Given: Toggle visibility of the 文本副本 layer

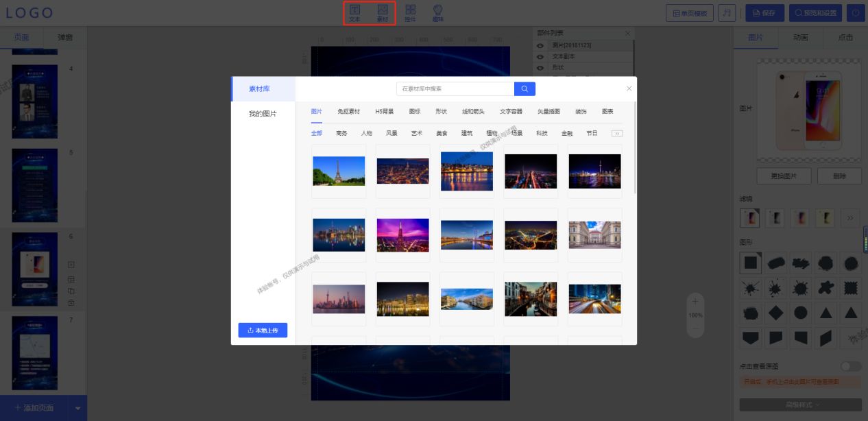Looking at the screenshot, I should (540, 56).
